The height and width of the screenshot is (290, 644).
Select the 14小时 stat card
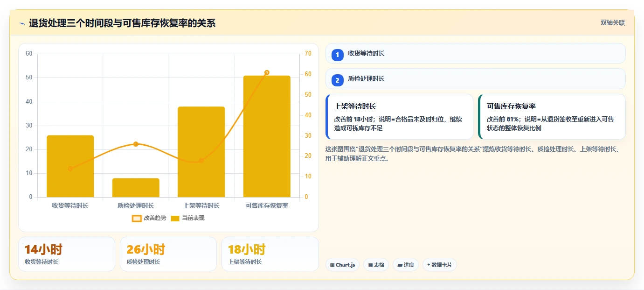(x=67, y=254)
